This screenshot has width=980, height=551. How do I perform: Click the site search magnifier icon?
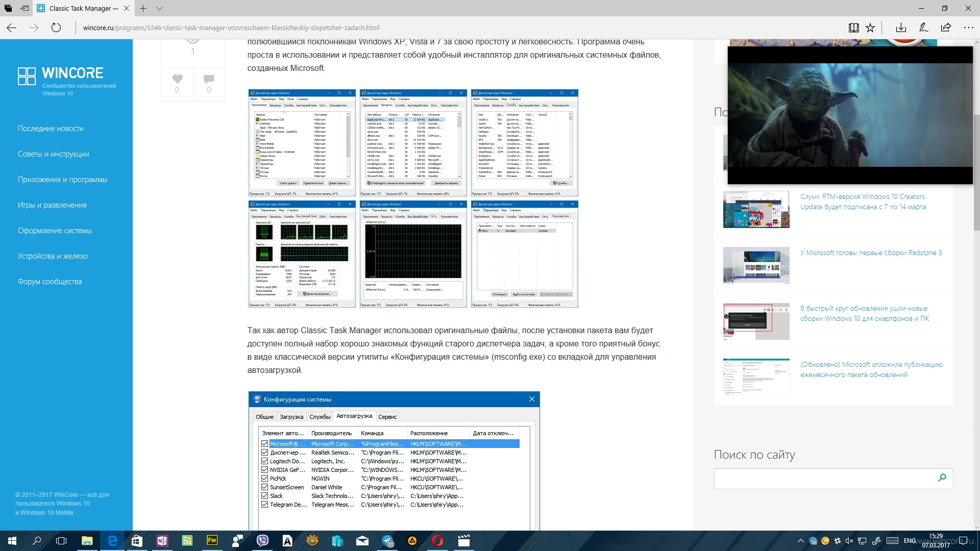[942, 478]
